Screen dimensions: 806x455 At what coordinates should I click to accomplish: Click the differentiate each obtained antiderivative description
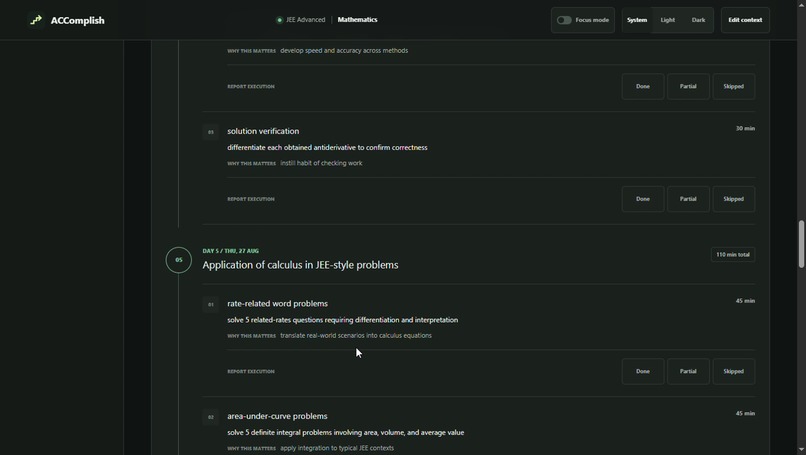327,148
